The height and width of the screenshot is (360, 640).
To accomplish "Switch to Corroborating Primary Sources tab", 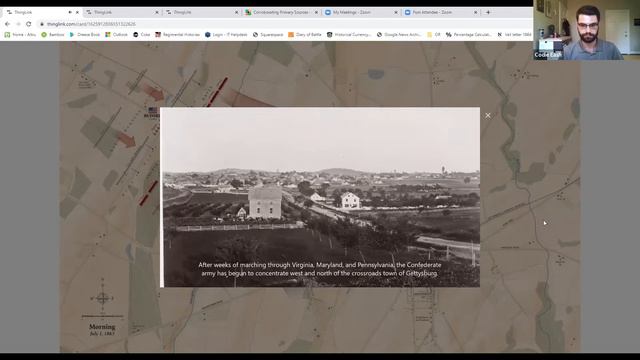I will coord(281,12).
